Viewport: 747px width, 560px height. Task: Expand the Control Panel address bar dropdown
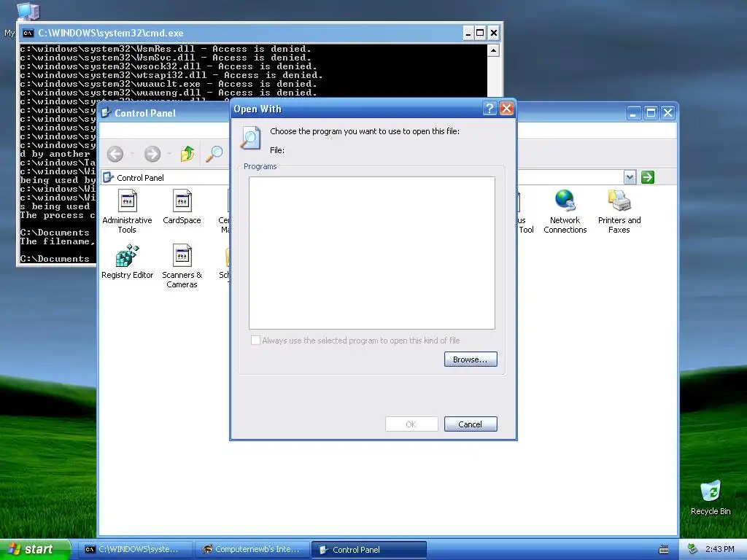point(630,178)
